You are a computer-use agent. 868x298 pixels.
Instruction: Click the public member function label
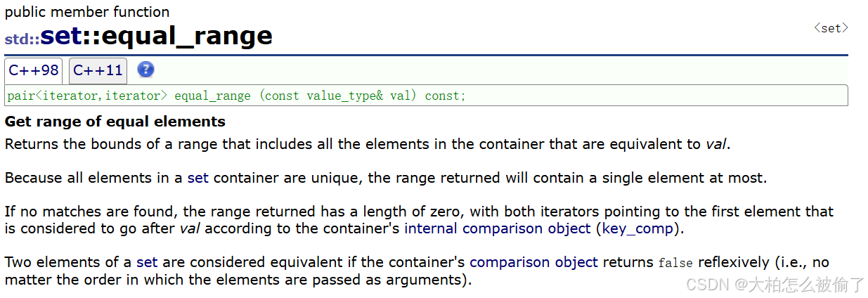point(87,12)
